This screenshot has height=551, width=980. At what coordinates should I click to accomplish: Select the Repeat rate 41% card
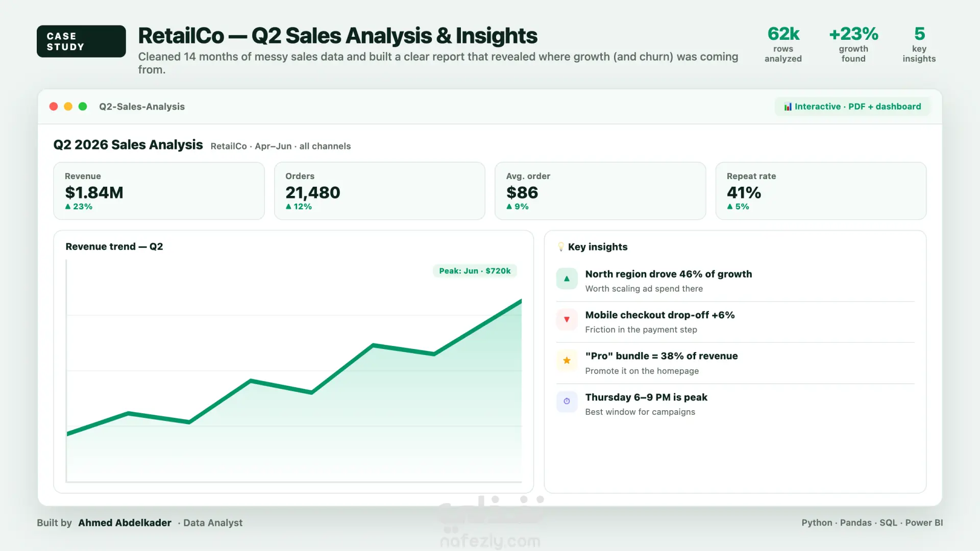click(821, 191)
